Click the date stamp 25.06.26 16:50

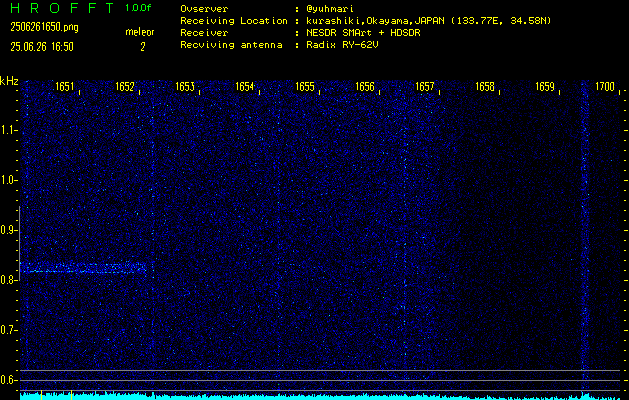(x=42, y=47)
